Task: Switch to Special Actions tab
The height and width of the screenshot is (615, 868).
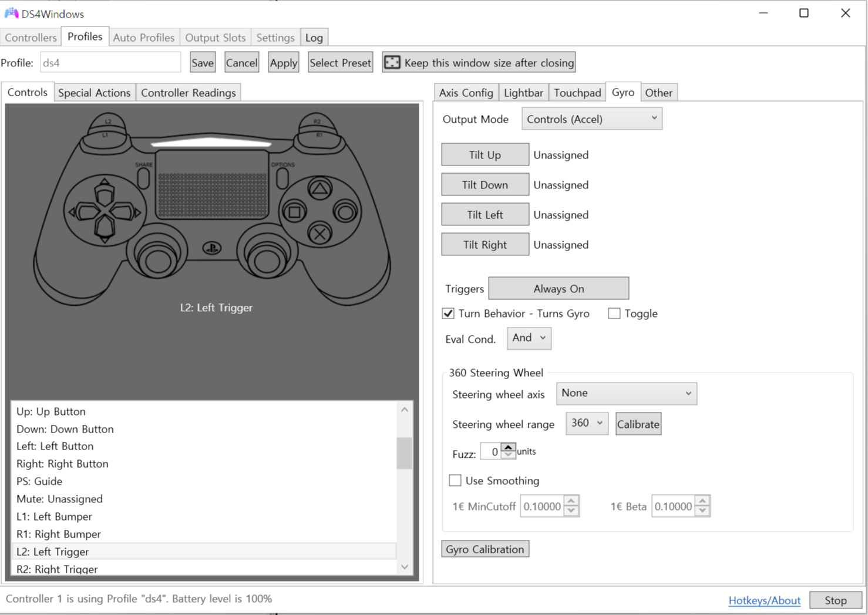Action: (95, 93)
